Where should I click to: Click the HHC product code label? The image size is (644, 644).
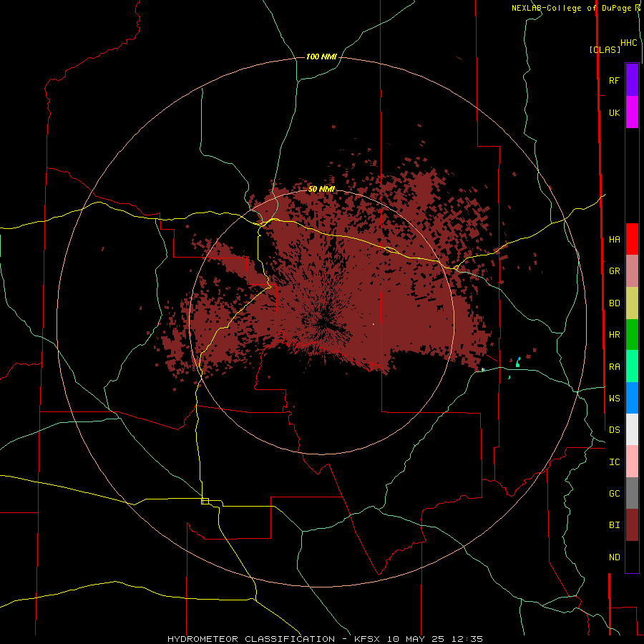click(628, 43)
